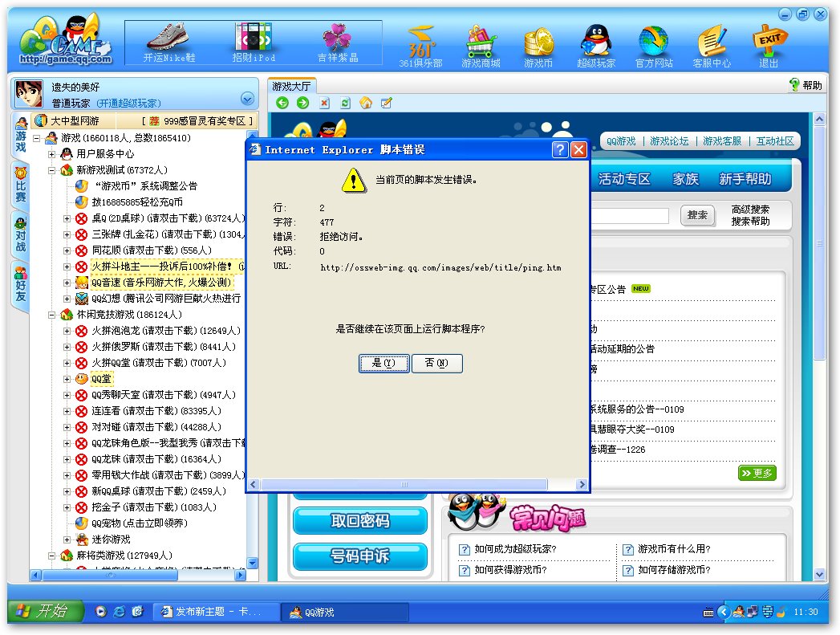Click the 开始 start button

(46, 612)
